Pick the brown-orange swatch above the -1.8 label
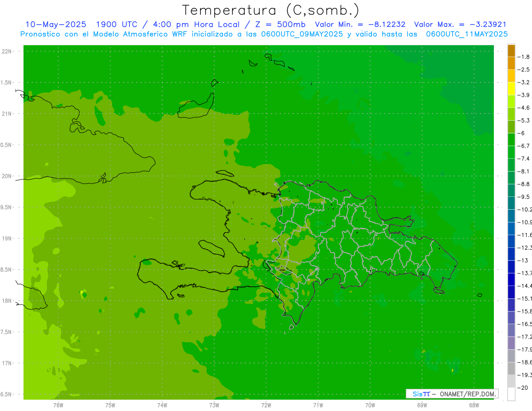The height and width of the screenshot is (411, 532). pyautogui.click(x=511, y=51)
